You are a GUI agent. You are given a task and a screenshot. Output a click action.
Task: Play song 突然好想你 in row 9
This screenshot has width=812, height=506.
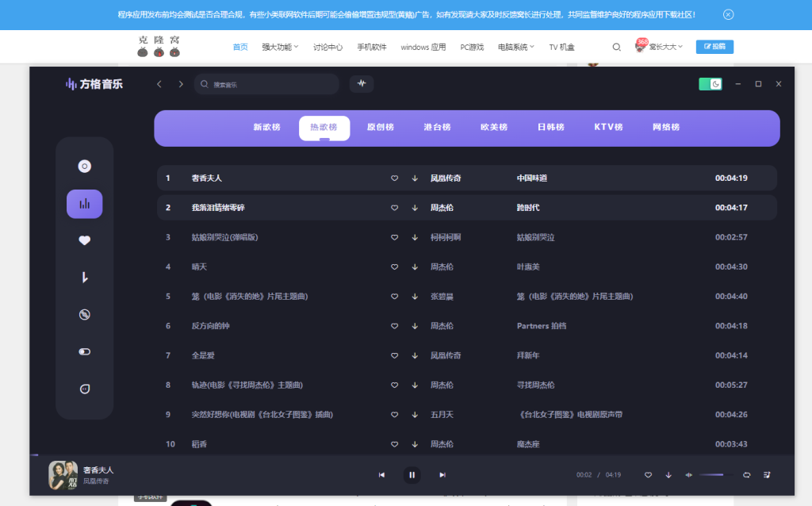click(262, 414)
